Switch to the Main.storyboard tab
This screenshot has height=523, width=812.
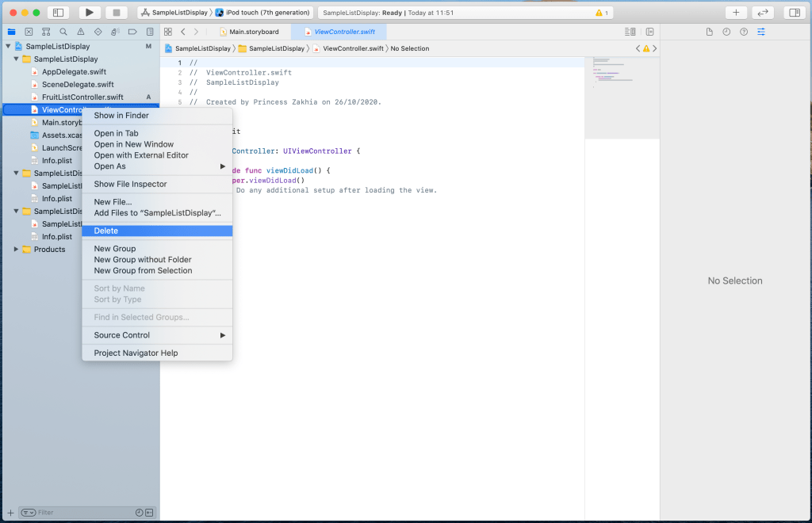point(254,32)
